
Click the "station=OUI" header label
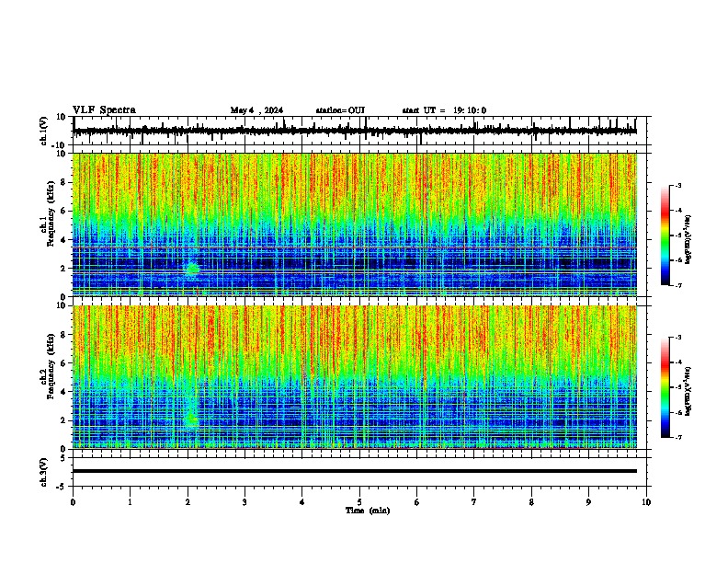tap(340, 110)
